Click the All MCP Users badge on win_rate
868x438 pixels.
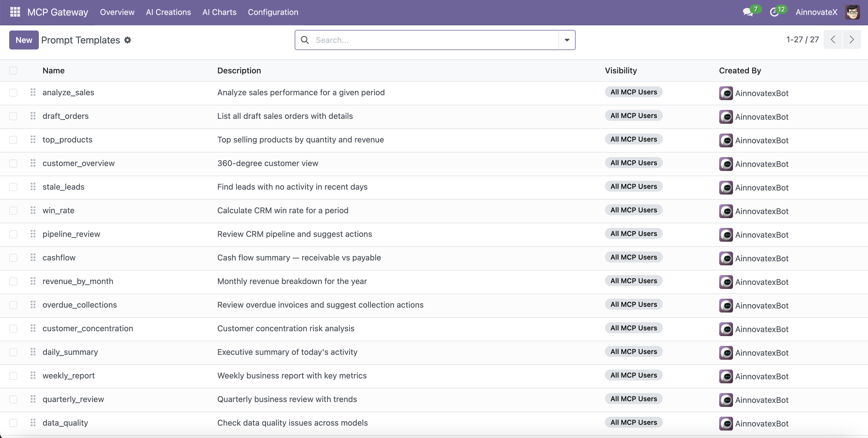[x=633, y=210]
